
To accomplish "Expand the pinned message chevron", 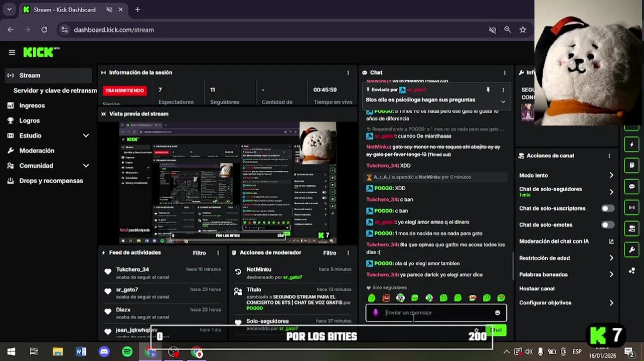I will point(503,102).
